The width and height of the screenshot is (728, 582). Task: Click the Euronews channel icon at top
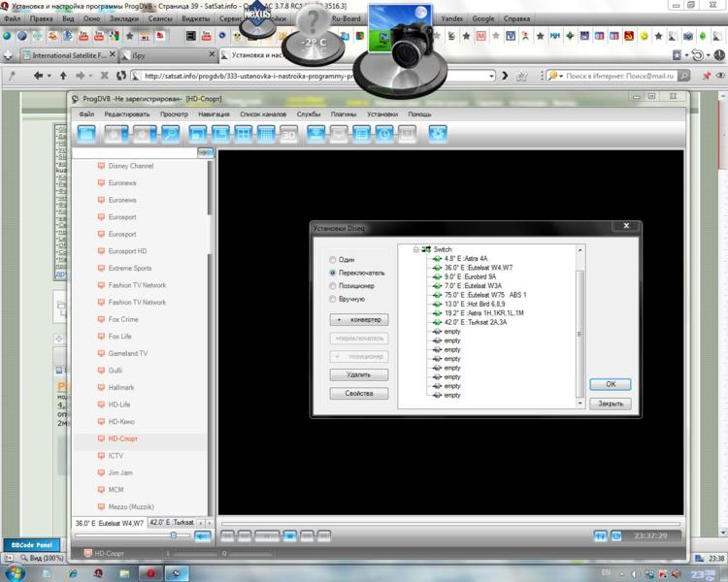coord(101,183)
